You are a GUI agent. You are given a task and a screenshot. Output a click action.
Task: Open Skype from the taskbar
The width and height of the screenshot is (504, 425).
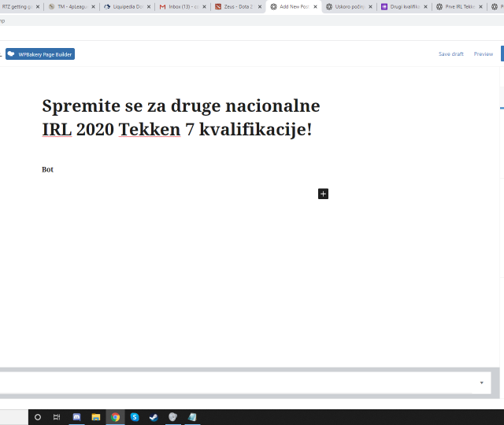point(135,417)
